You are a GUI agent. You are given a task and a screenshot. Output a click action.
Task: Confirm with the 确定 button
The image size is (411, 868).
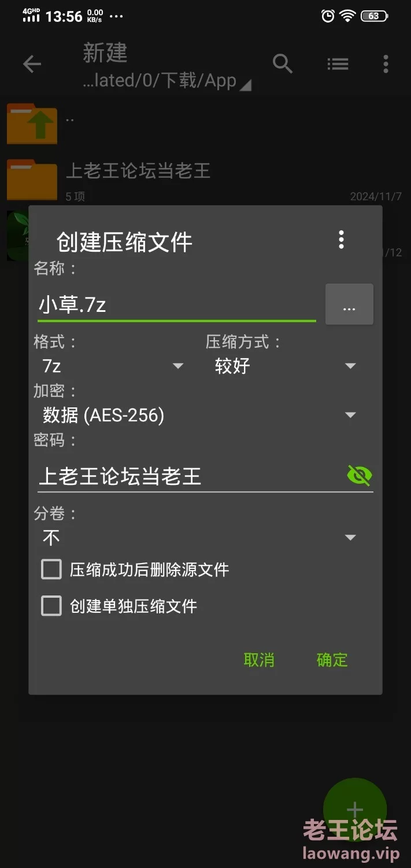[x=332, y=660]
